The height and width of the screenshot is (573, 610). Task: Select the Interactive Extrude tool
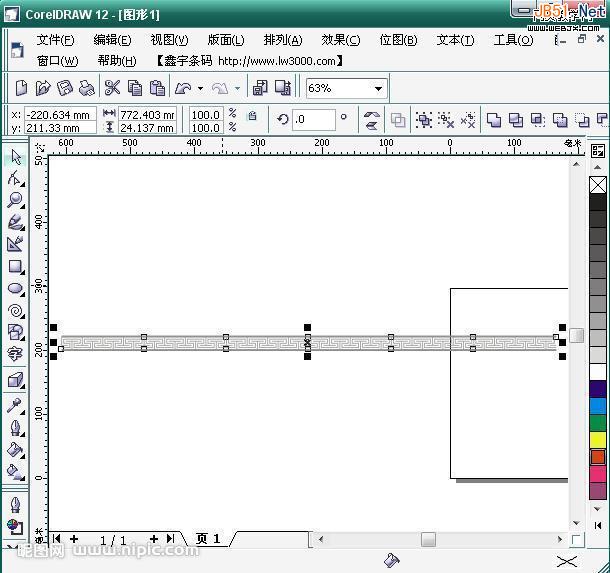16,380
